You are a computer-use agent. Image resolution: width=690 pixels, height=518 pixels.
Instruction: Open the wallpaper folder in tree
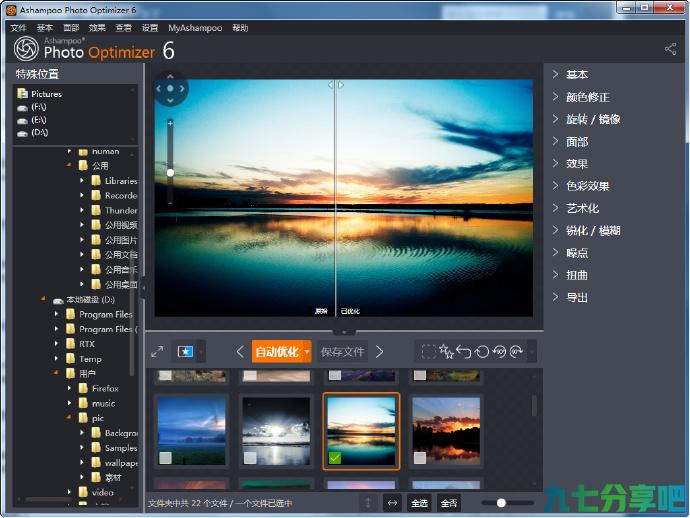(115, 463)
